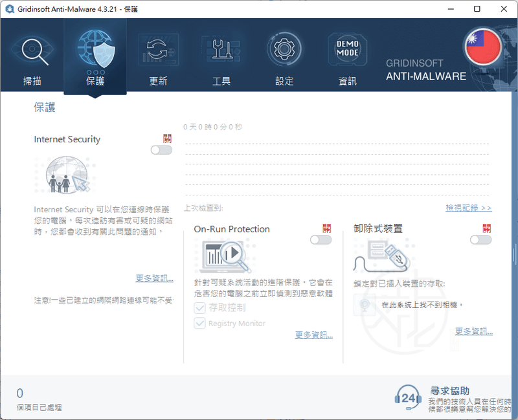The image size is (518, 420).
Task: Click the DEMO MODE 資訊 icon
Action: [347, 49]
